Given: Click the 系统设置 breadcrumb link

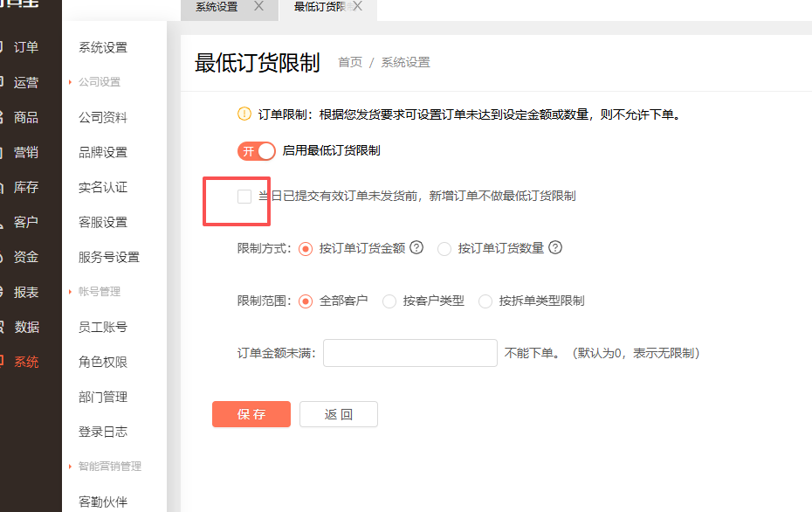Looking at the screenshot, I should (x=405, y=62).
